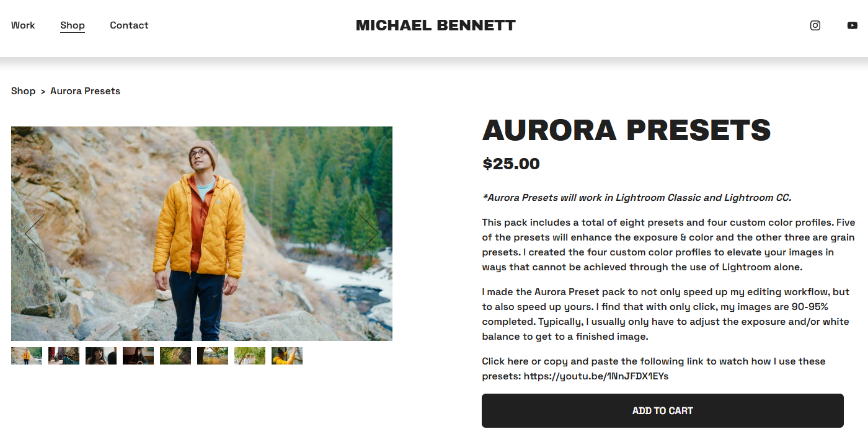Click the Michael Bennett site logo
The height and width of the screenshot is (442, 868).
pyautogui.click(x=435, y=25)
